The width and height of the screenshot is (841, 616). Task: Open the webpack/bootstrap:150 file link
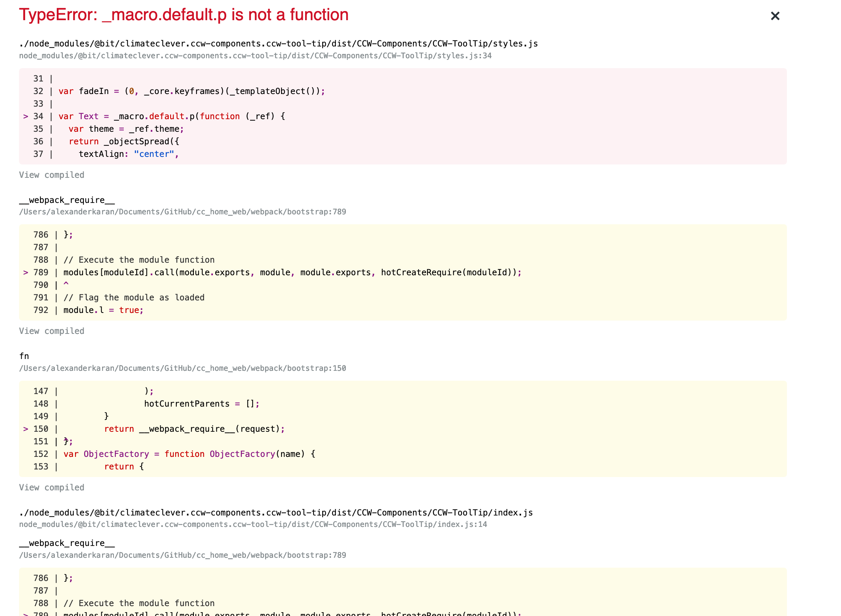pyautogui.click(x=182, y=368)
